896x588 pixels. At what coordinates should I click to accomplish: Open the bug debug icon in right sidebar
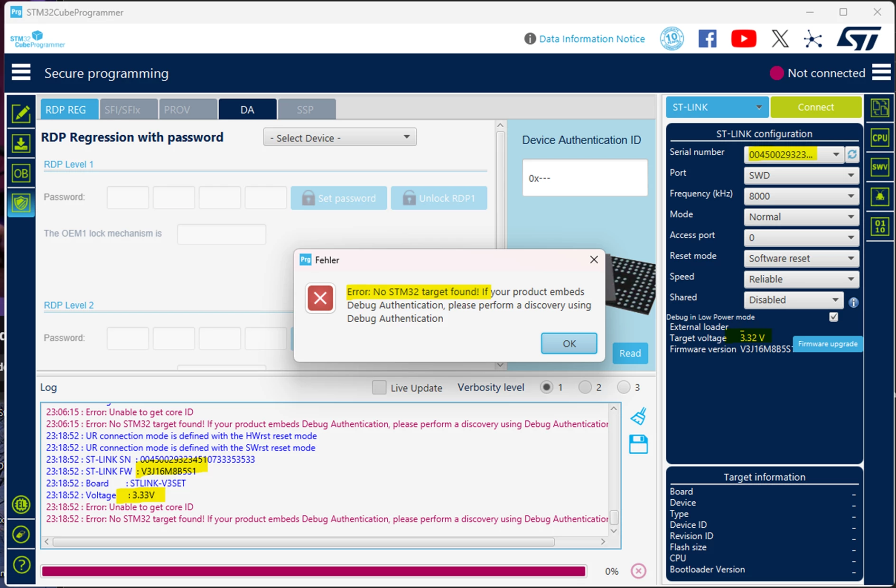tap(879, 196)
